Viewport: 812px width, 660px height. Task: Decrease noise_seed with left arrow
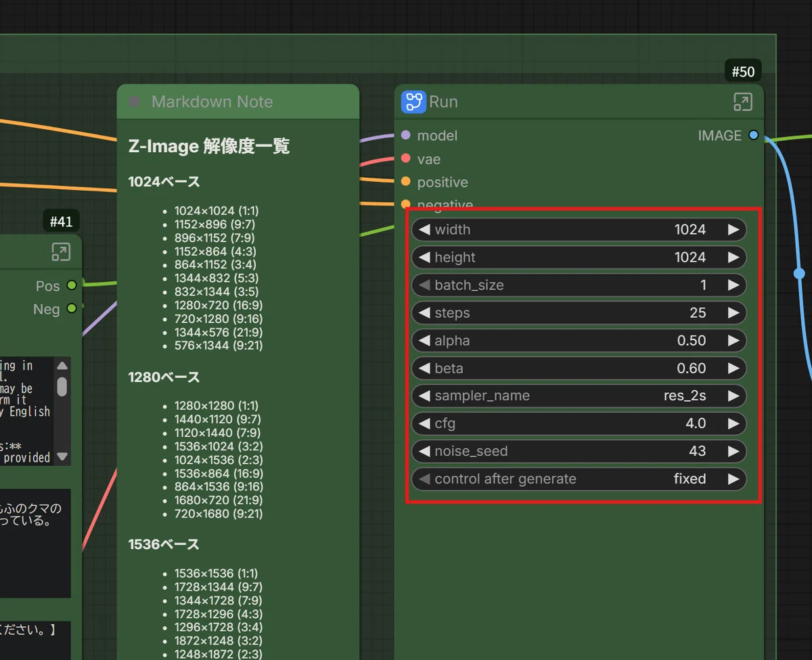pos(424,451)
